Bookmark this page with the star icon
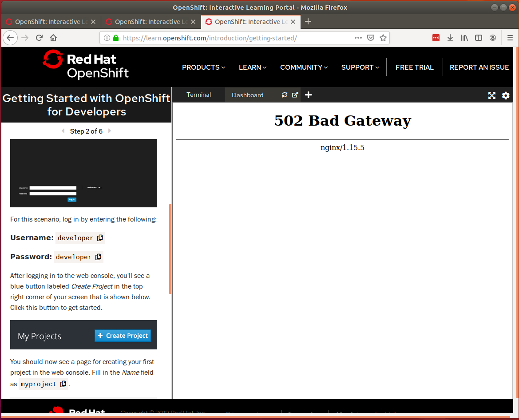This screenshot has height=420, width=519. tap(383, 38)
